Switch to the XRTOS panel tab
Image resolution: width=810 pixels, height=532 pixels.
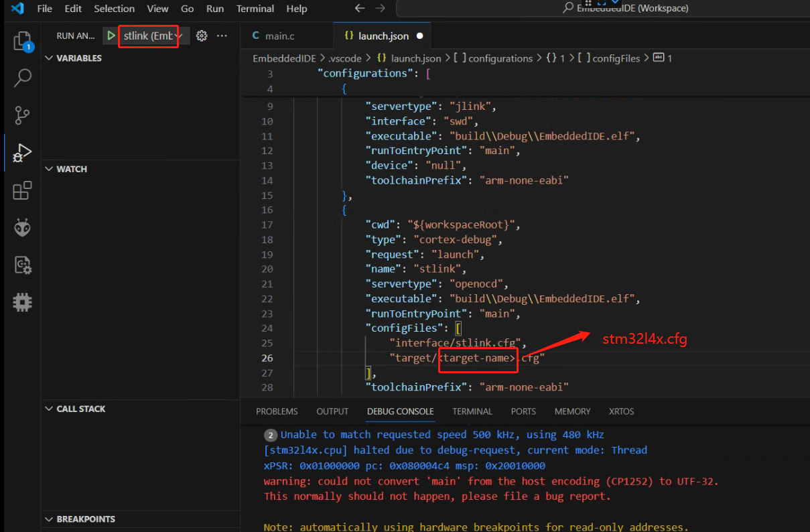pos(621,411)
